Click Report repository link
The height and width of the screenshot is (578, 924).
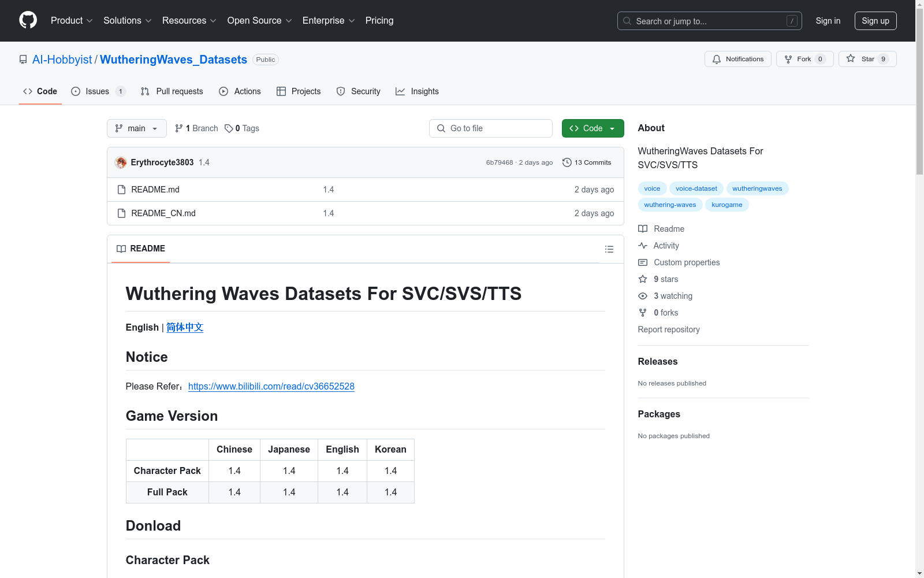coord(669,329)
